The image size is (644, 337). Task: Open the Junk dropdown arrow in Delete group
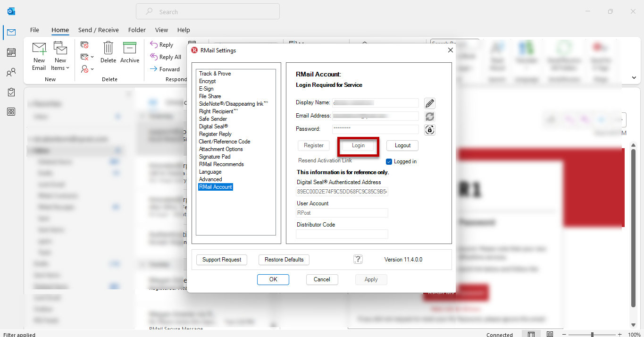click(92, 69)
